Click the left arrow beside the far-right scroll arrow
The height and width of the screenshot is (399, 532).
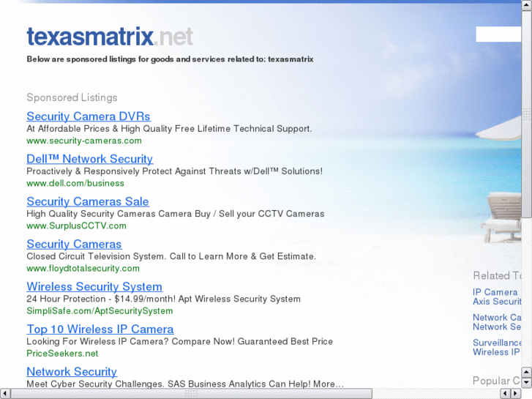[506, 394]
